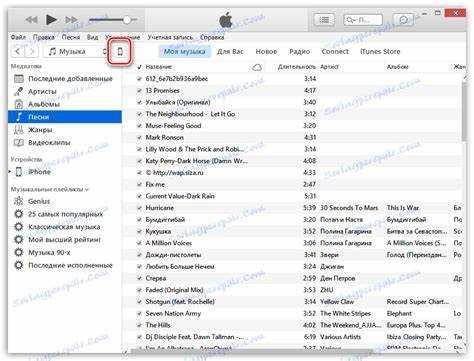The height and width of the screenshot is (361, 474).
Task: Uncheck the Кукушка song checkbox
Action: (139, 231)
